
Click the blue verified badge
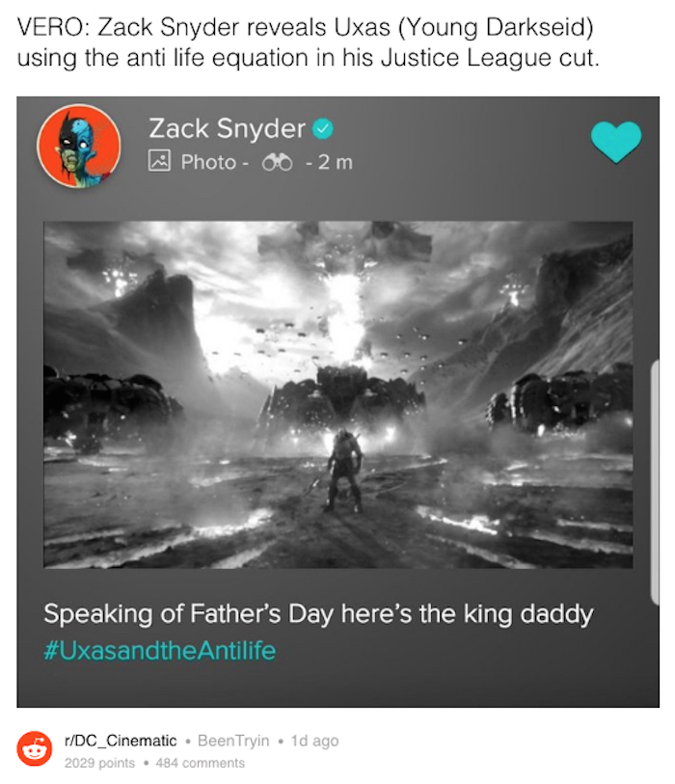click(325, 127)
